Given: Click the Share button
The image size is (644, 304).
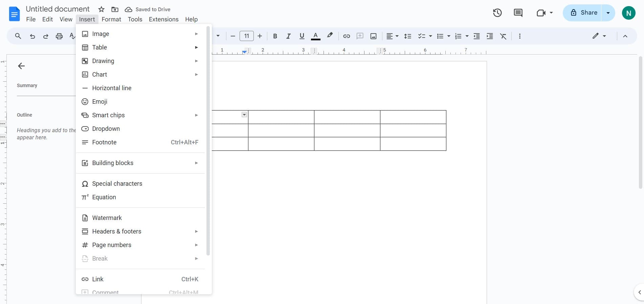Looking at the screenshot, I should click(x=583, y=13).
